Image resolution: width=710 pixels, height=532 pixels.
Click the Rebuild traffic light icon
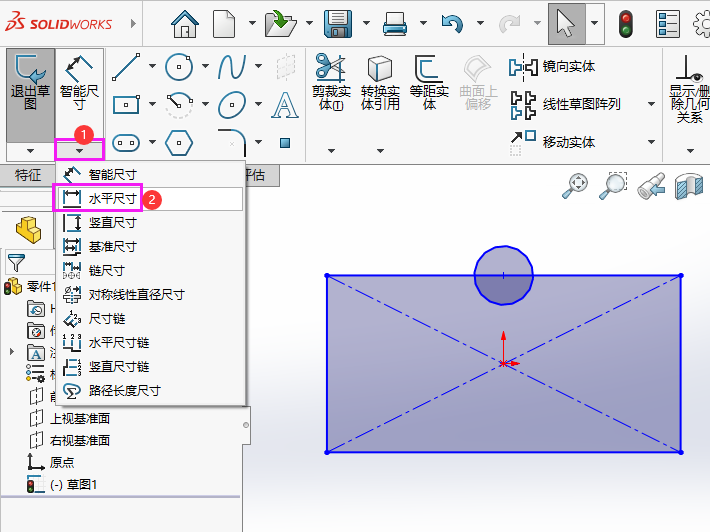[x=626, y=24]
